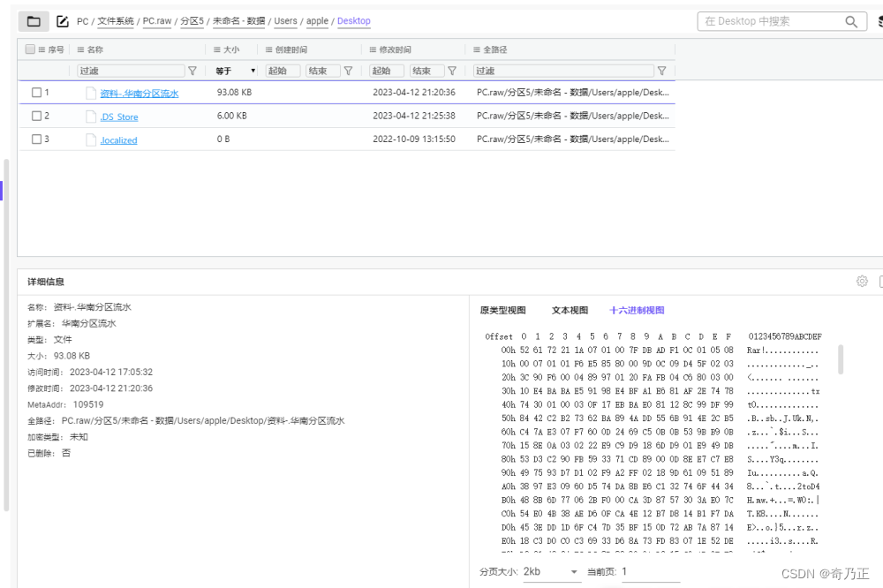
Task: Go to apple in breadcrumb
Action: [x=317, y=21]
